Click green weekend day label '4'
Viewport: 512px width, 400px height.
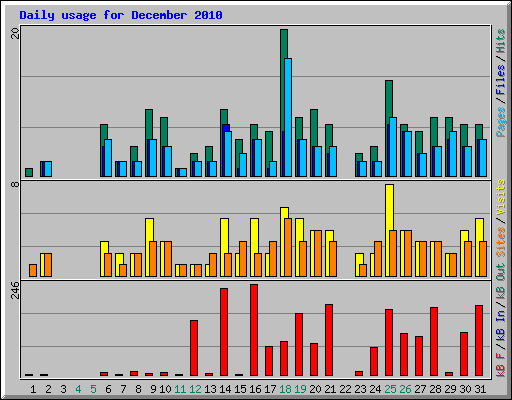pos(78,389)
